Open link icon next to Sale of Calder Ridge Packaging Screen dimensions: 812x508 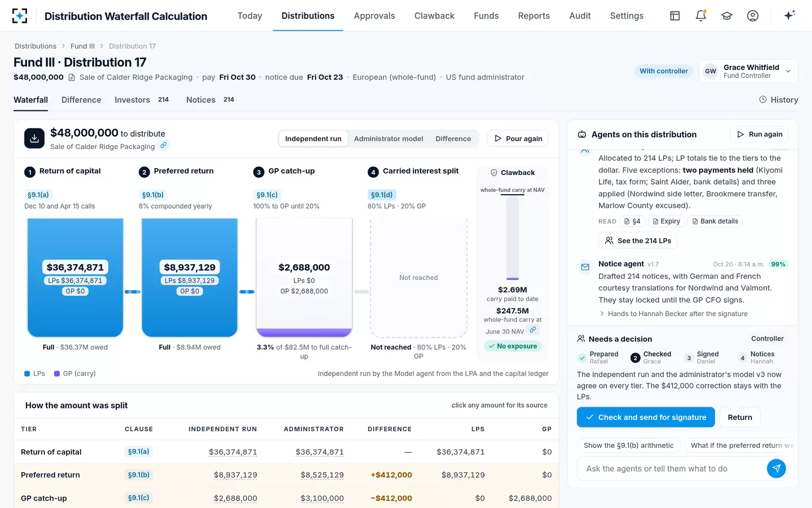pos(164,146)
